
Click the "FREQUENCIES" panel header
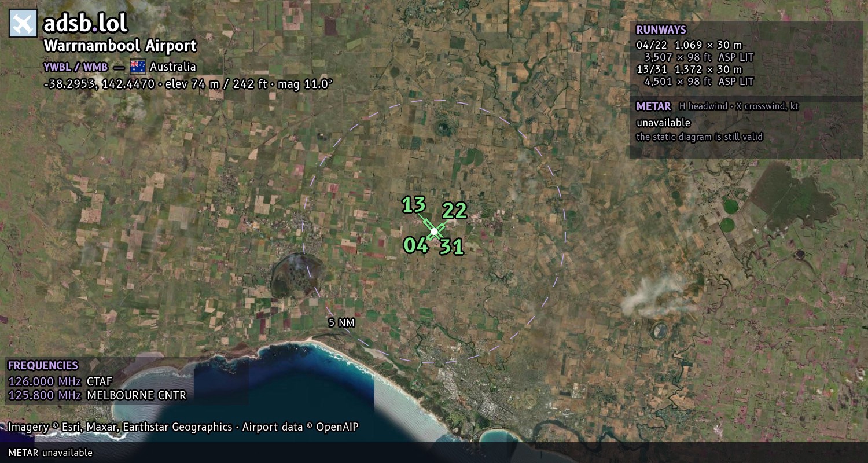pos(43,365)
